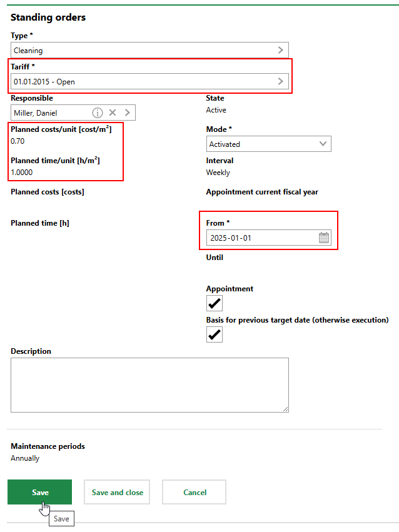Uncheck Basis for previous target date
The height and width of the screenshot is (532, 399).
pyautogui.click(x=215, y=334)
